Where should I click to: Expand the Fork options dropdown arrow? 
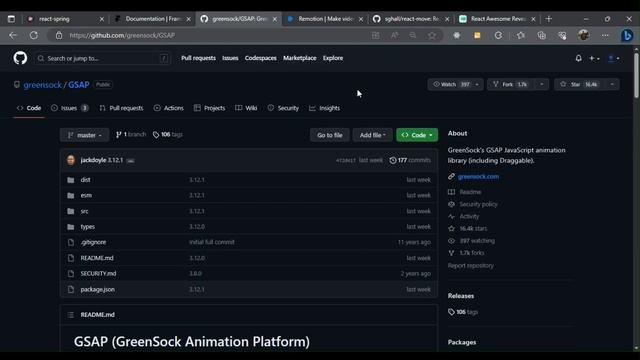(542, 84)
